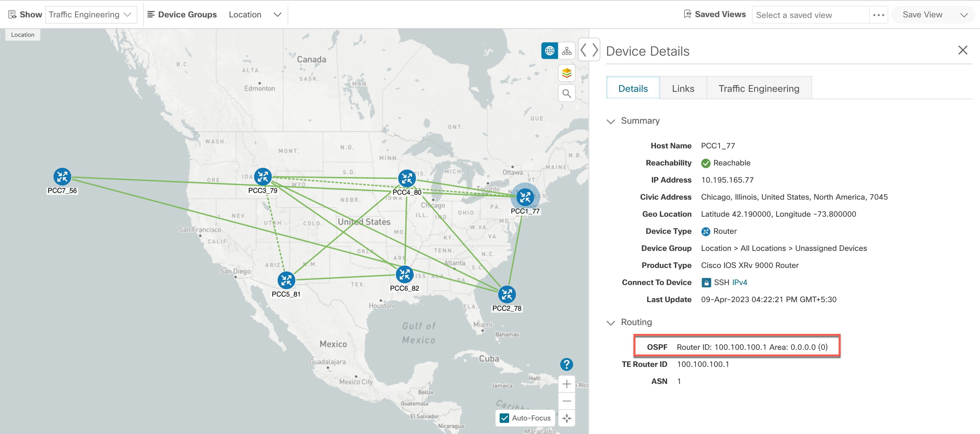Click the Select a saved view field
980x434 pixels.
(810, 15)
